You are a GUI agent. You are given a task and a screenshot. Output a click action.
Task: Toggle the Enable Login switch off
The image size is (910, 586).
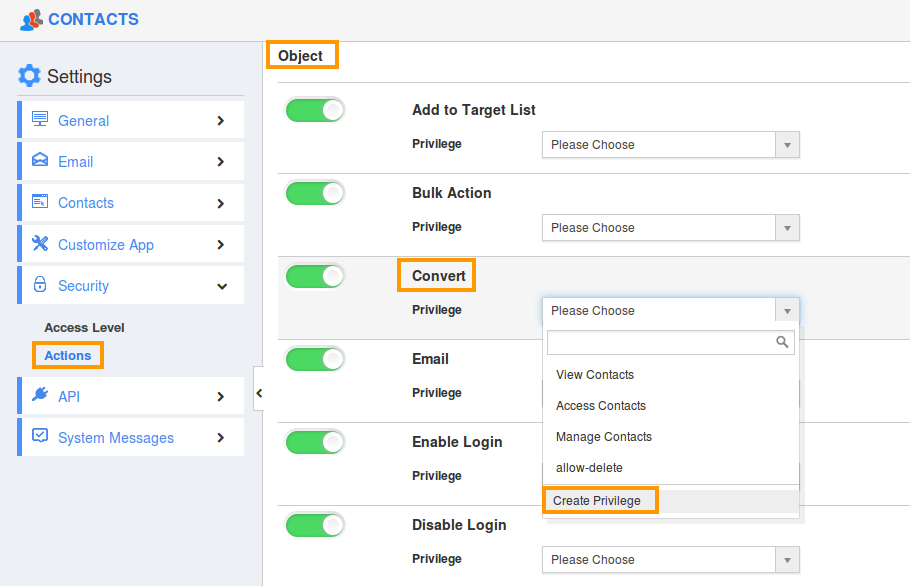[x=316, y=442]
